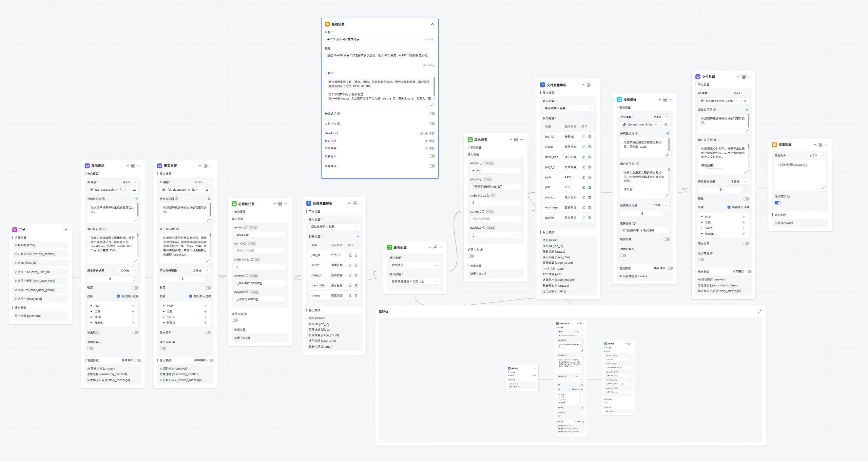Turn on 语音输入 switch
This screenshot has height=461, width=868.
432,156
